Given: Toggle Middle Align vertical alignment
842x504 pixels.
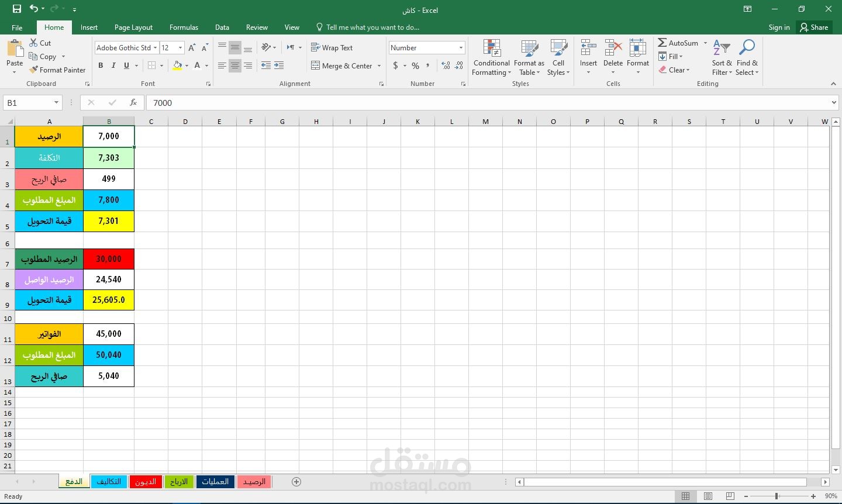Looking at the screenshot, I should tap(234, 48).
